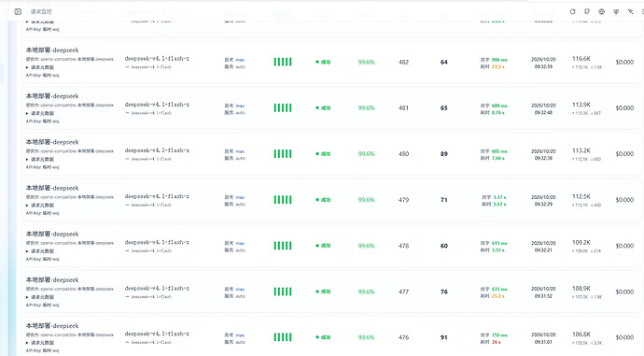Click the max link in row 476
The image size is (644, 356).
point(240,335)
